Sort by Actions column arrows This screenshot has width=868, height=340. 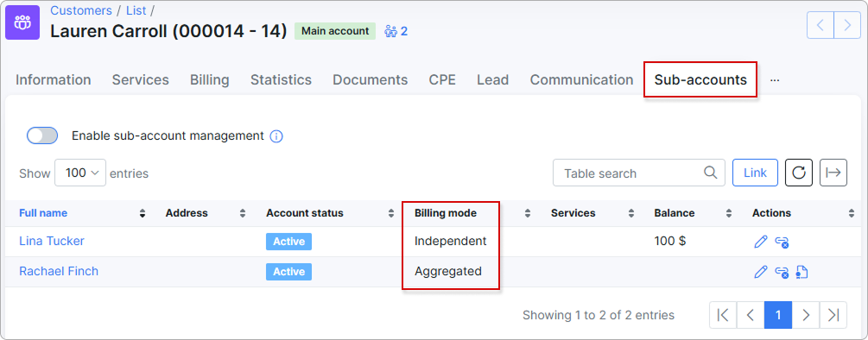(852, 213)
